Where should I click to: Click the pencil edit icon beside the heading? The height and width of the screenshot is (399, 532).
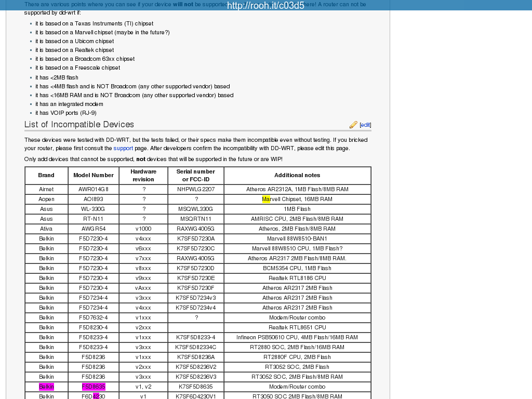[x=353, y=125]
